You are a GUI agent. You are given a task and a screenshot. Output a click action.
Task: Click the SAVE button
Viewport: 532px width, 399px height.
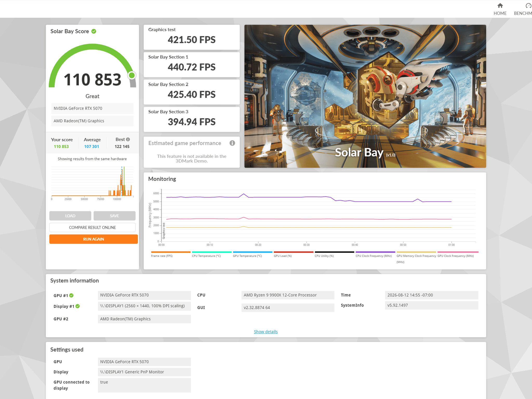coord(114,216)
